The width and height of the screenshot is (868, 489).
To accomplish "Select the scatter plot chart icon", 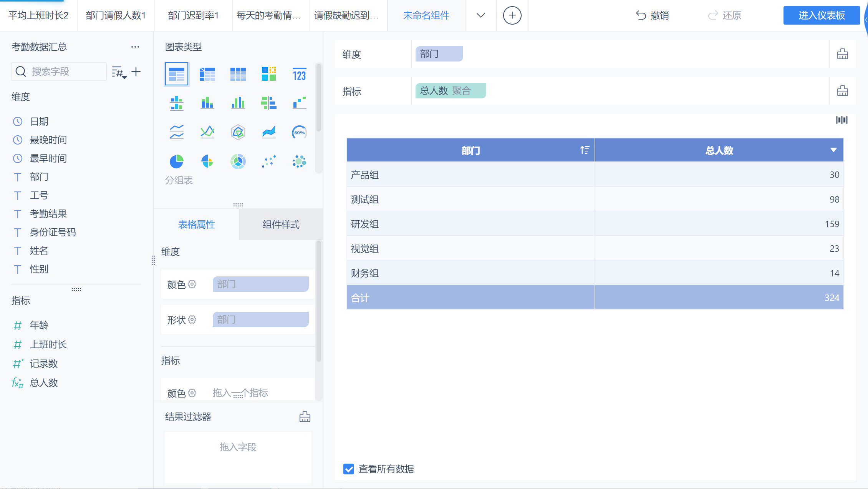I will pyautogui.click(x=269, y=161).
